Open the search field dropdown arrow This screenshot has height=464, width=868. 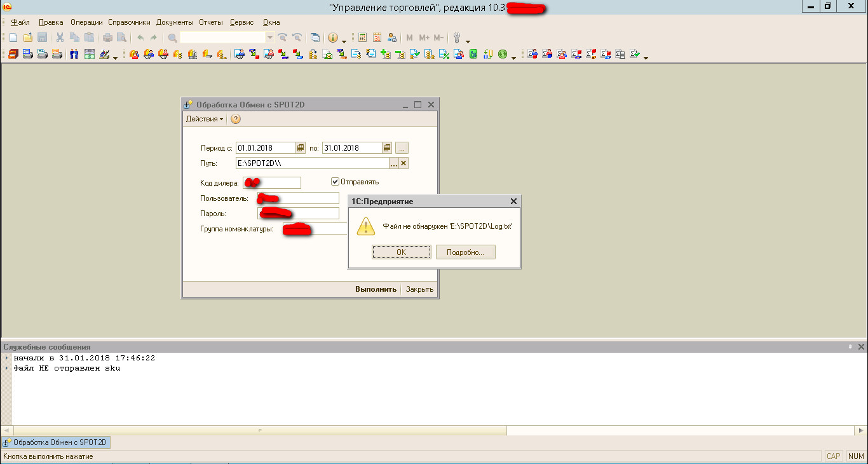pyautogui.click(x=269, y=38)
